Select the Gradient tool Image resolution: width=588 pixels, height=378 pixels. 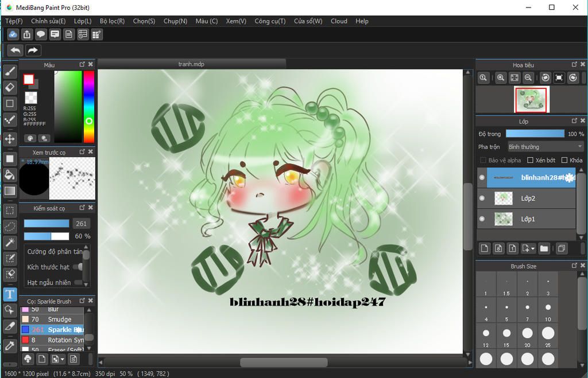[10, 190]
